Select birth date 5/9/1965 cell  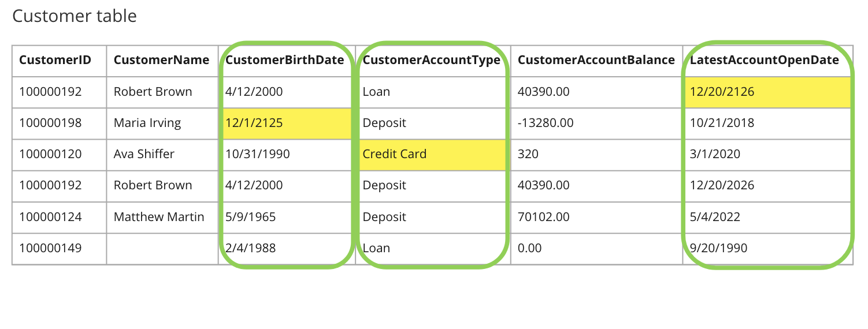coord(251,217)
